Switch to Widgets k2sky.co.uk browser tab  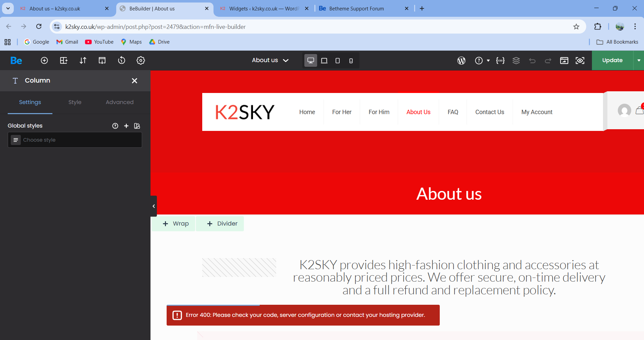click(264, 9)
